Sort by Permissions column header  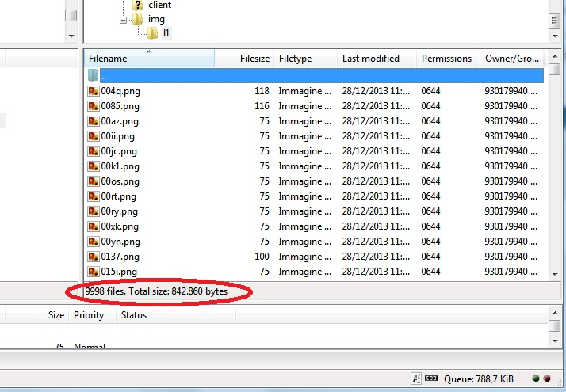point(448,59)
